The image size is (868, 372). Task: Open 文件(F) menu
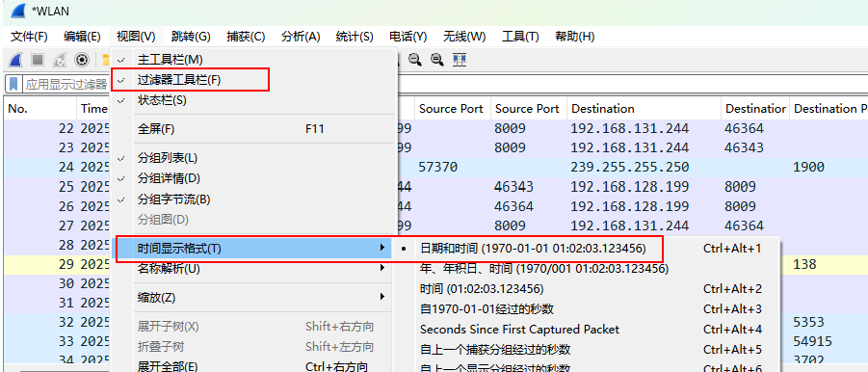coord(29,37)
